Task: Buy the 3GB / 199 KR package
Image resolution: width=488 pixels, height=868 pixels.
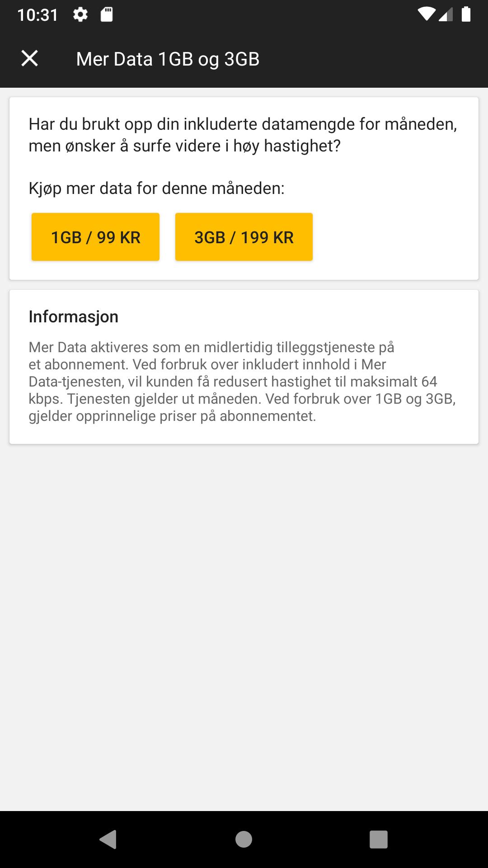Action: point(244,237)
